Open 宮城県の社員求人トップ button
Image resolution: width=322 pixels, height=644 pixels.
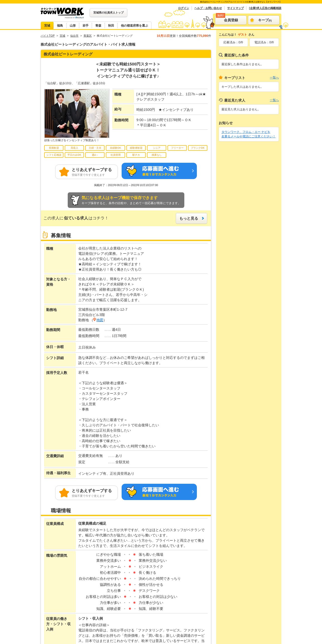point(108,13)
